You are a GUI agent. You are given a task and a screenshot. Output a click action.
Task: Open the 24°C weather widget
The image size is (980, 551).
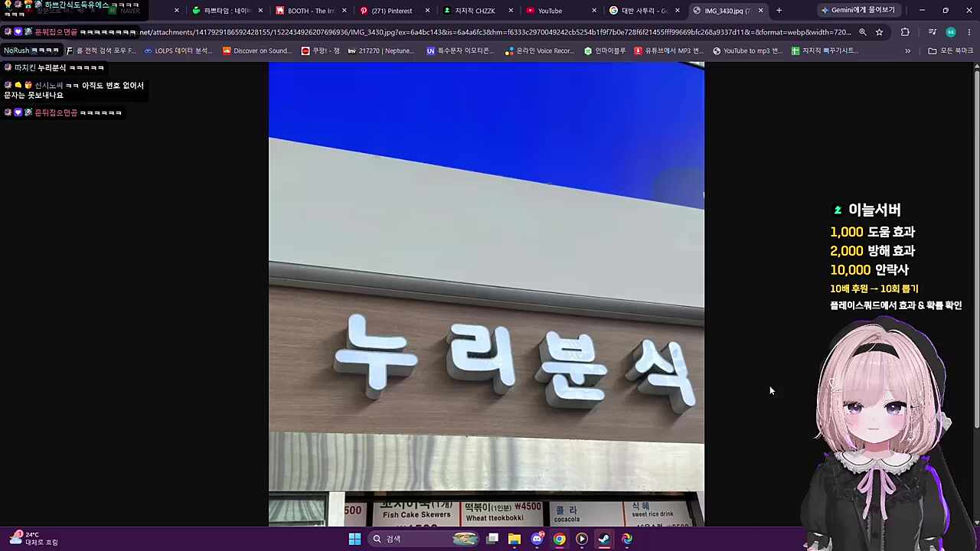click(34, 538)
